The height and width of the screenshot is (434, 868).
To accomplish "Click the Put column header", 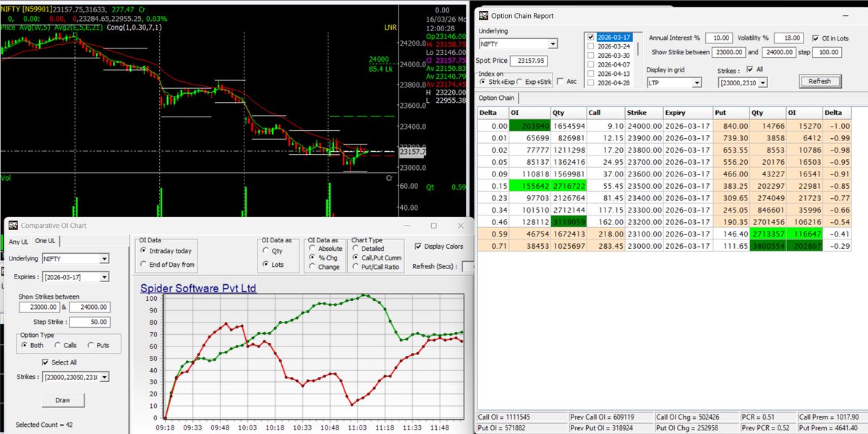I will (731, 113).
